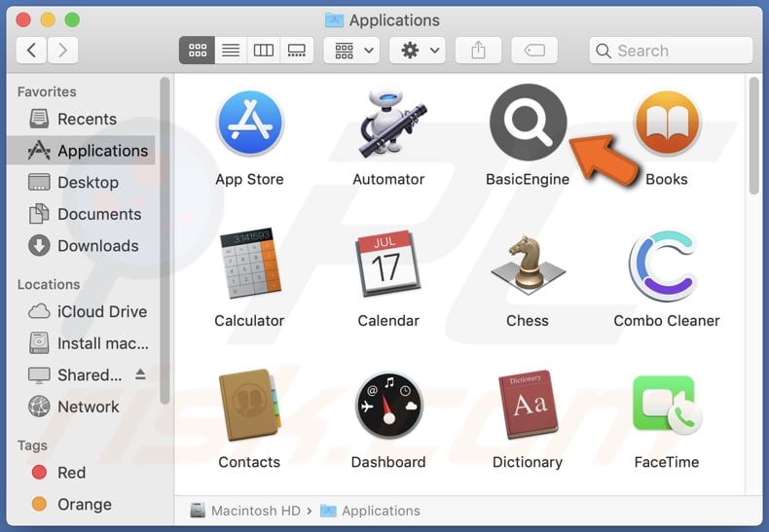Click the Chess name label
Image resolution: width=769 pixels, height=532 pixels.
click(528, 321)
